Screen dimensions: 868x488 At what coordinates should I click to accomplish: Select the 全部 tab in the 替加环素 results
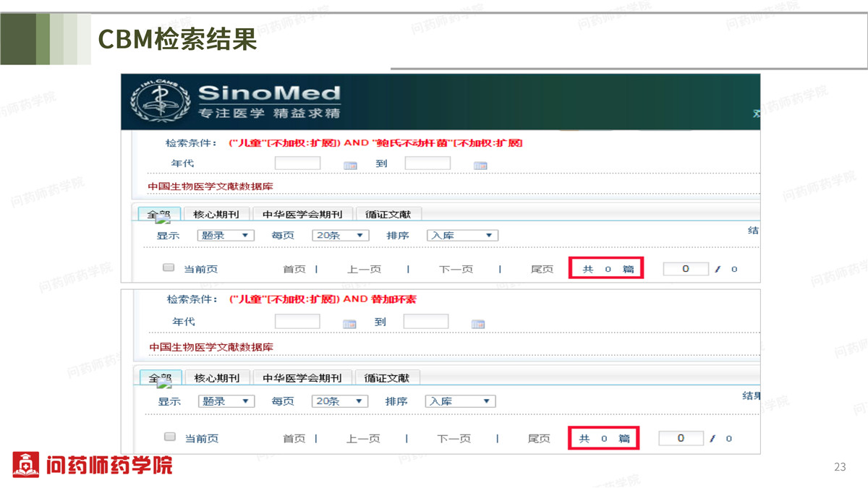[160, 377]
